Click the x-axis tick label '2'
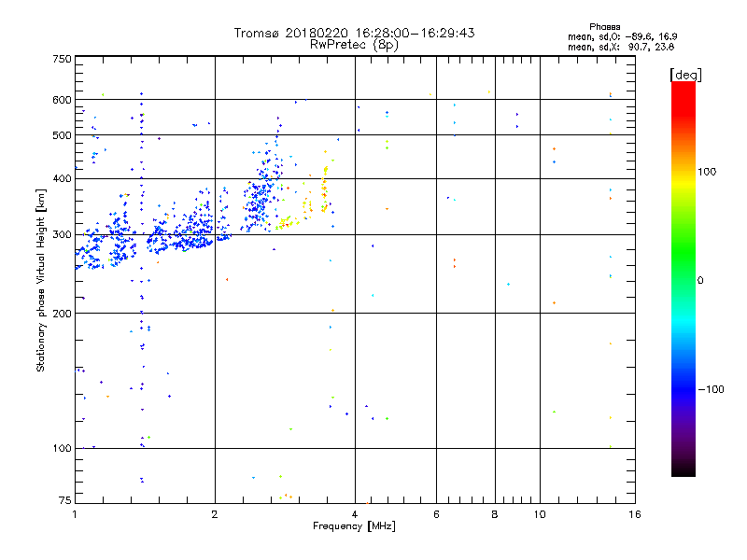The height and width of the screenshot is (560, 747). [215, 514]
